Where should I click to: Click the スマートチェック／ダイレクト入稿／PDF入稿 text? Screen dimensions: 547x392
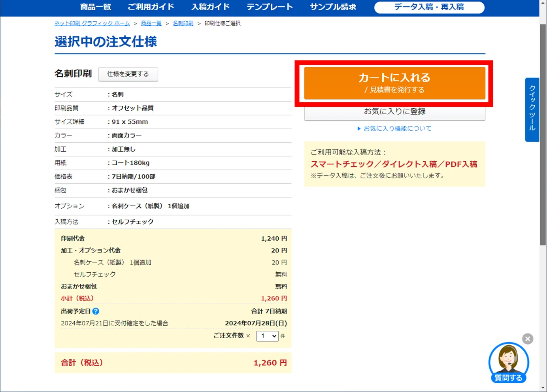tap(394, 164)
